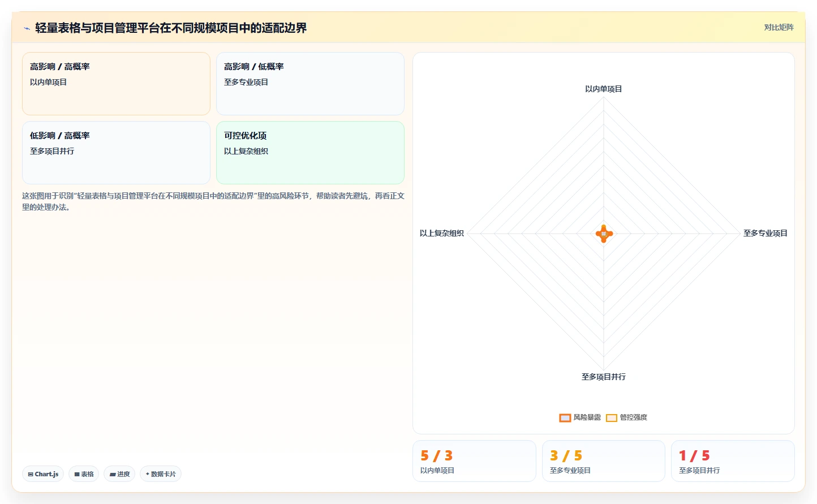Image resolution: width=817 pixels, height=504 pixels.
Task: Click the header icon beside the title
Action: click(x=27, y=28)
